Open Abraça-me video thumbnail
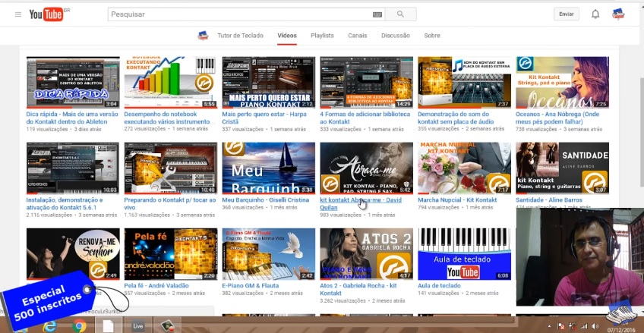The height and width of the screenshot is (333, 644). click(x=366, y=168)
